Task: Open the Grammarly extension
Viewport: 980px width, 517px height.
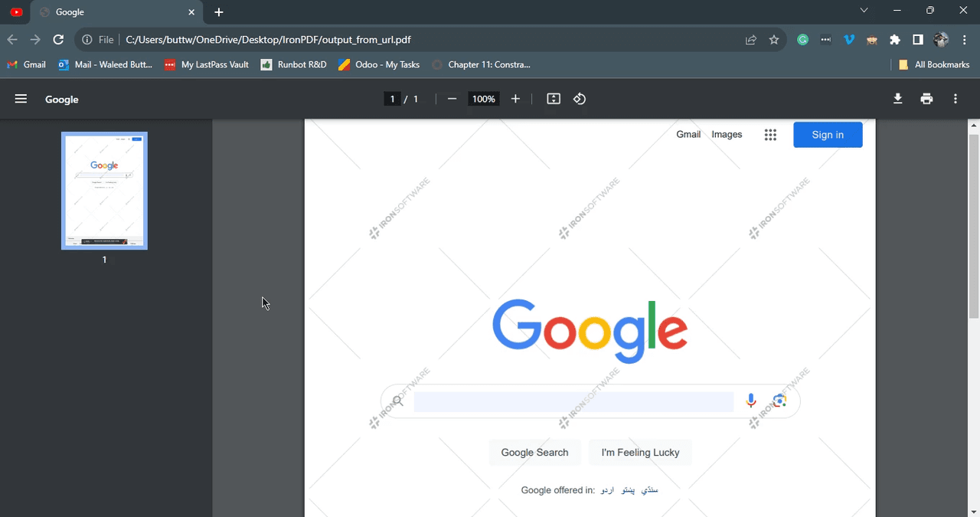Action: pos(802,40)
